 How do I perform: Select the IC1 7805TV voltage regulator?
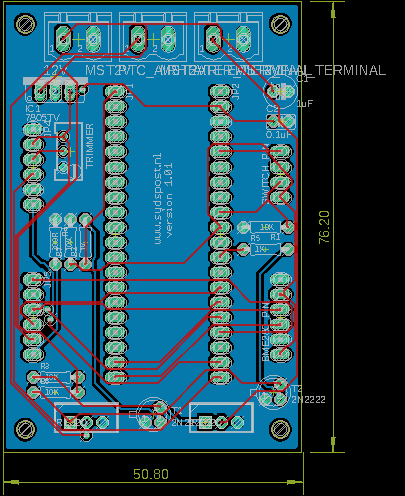click(x=55, y=90)
